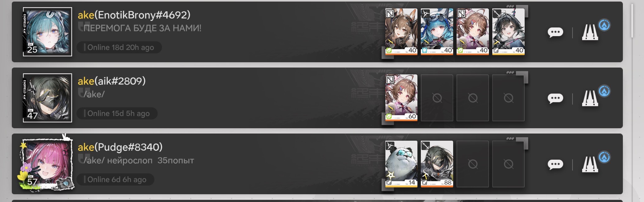Open Pudge's level 57 pink-haired avatar
Image resolution: width=644 pixels, height=202 pixels.
coord(47,164)
